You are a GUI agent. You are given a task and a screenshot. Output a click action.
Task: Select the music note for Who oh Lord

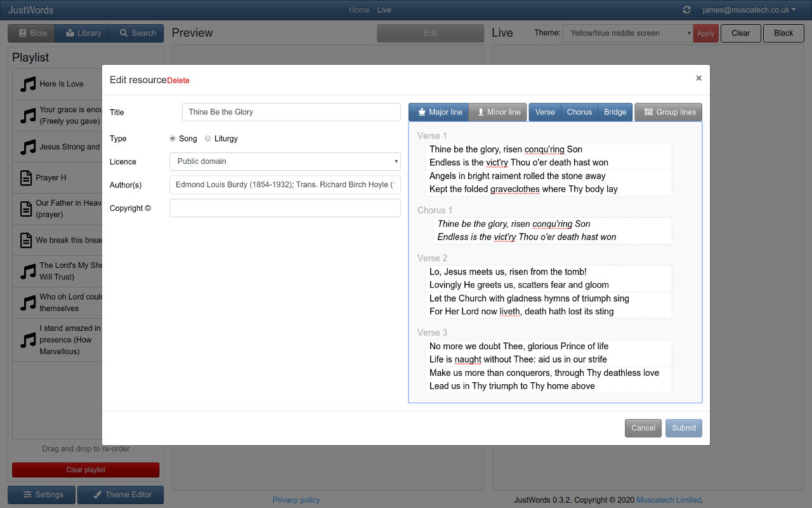click(28, 303)
